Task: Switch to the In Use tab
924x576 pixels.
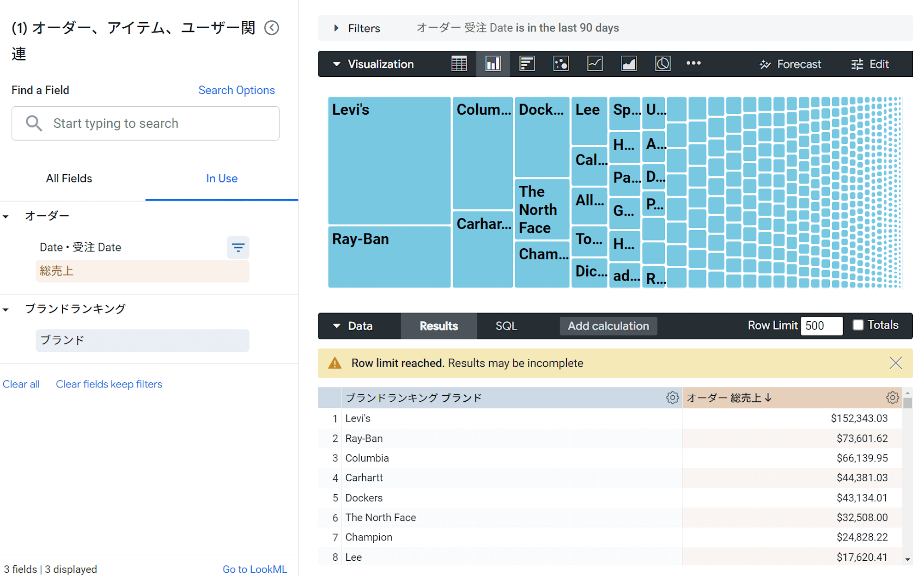Action: tap(222, 178)
